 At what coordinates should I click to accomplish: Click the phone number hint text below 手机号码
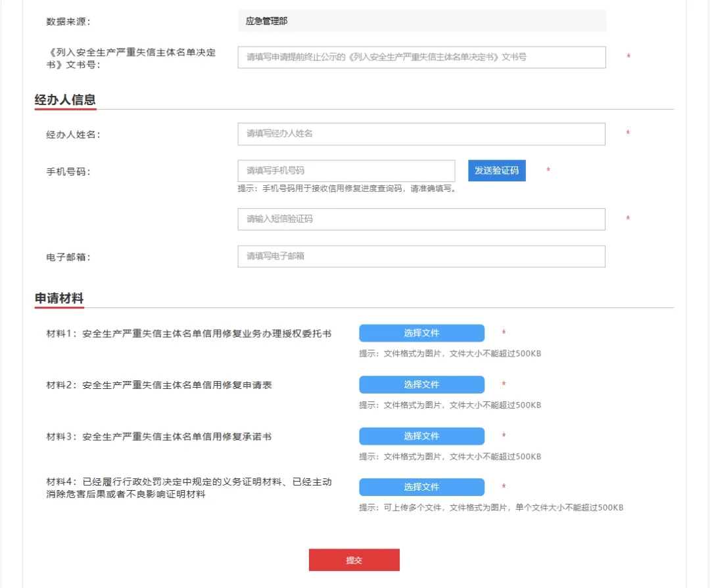click(346, 189)
